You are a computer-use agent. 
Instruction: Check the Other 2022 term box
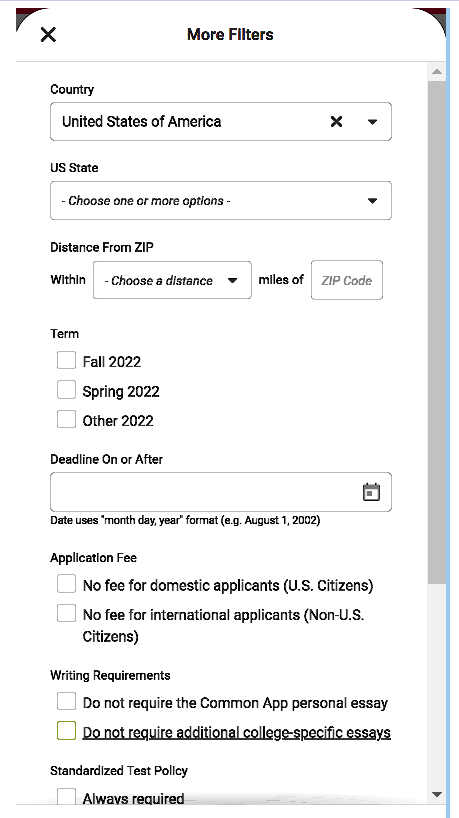(x=66, y=419)
